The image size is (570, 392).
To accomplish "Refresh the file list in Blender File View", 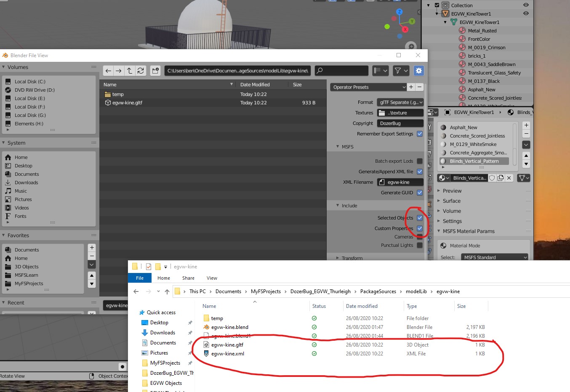I will click(141, 71).
